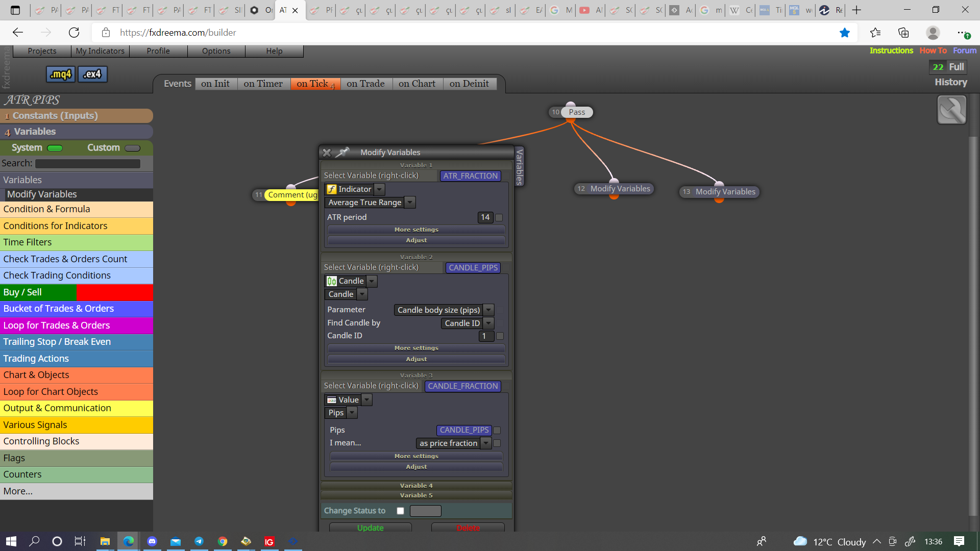Open browser favorites list
980x551 pixels.
(x=875, y=33)
